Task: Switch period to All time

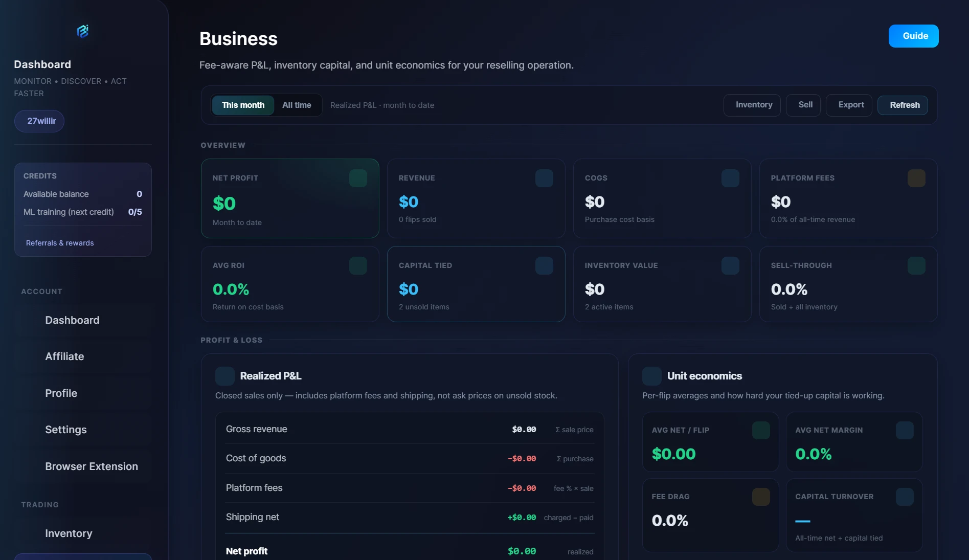Action: (x=297, y=105)
